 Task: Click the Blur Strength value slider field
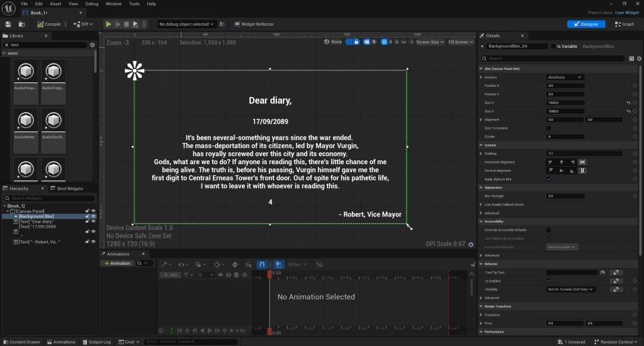click(x=565, y=196)
